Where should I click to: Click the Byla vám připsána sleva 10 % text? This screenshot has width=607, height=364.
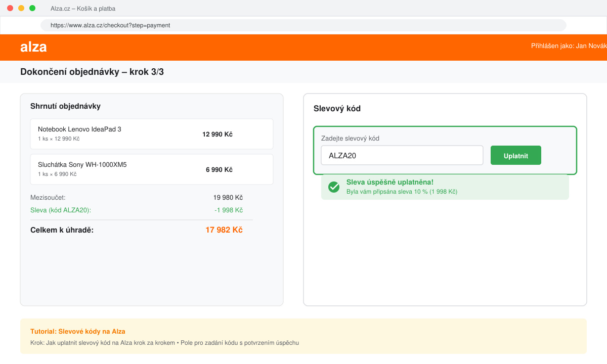(402, 192)
